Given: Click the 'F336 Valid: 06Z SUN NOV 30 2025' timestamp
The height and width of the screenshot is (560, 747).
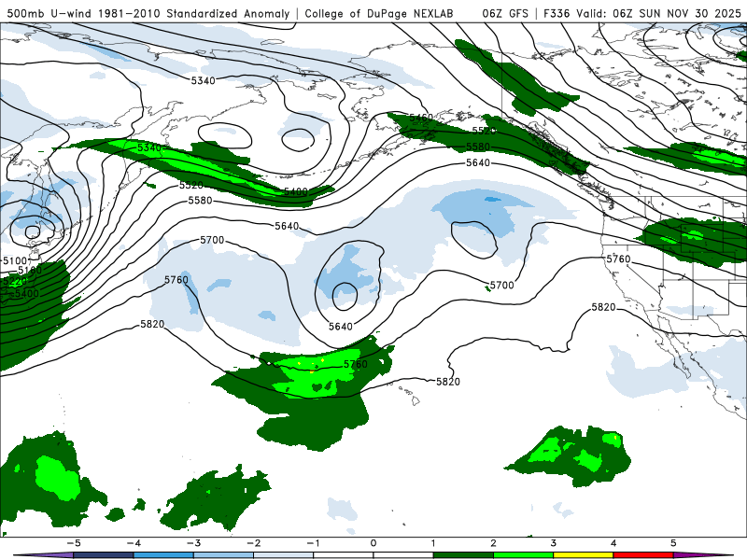Looking at the screenshot, I should pyautogui.click(x=642, y=13).
